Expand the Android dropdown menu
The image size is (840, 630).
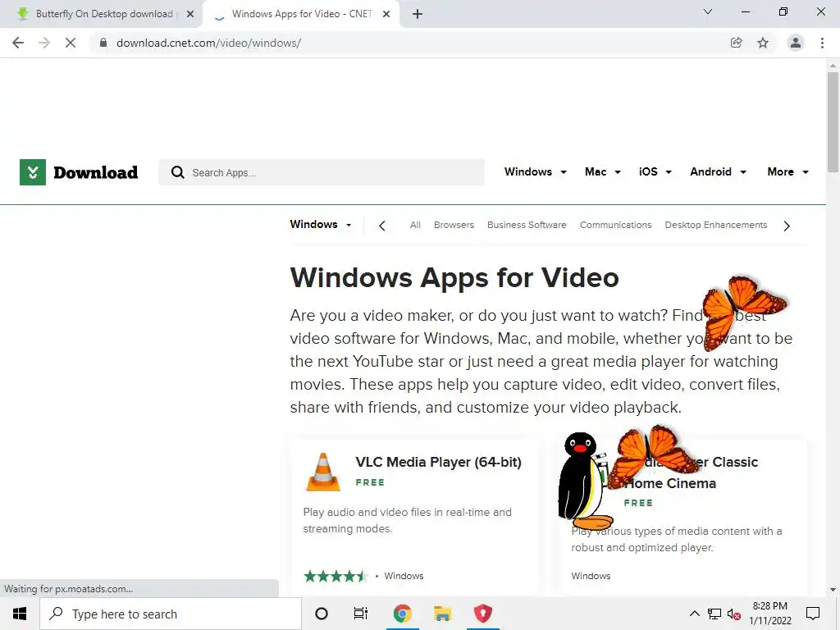pyautogui.click(x=718, y=172)
